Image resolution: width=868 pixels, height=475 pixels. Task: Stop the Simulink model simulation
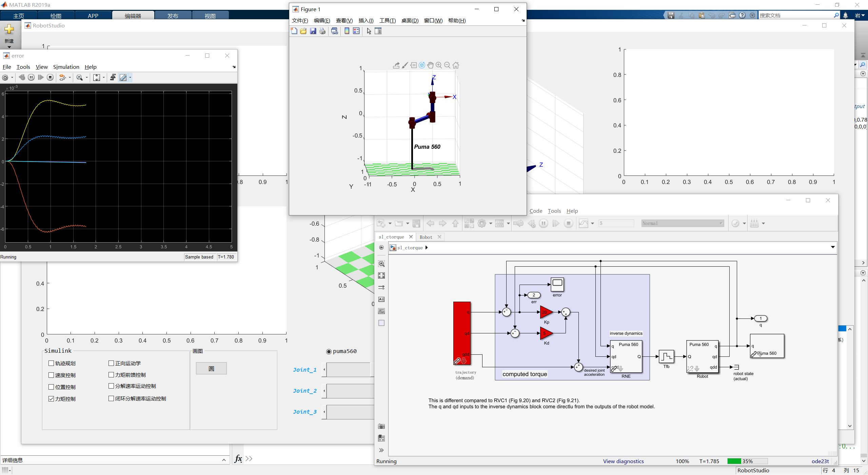[569, 223]
